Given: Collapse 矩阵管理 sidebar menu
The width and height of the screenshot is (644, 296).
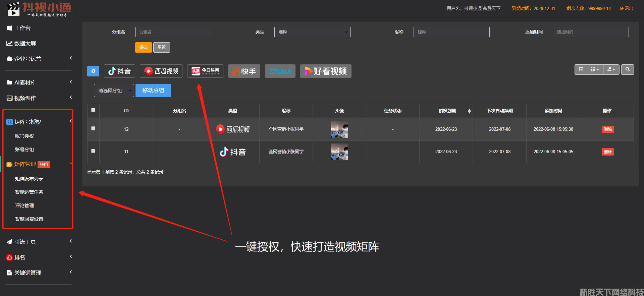Looking at the screenshot, I should (39, 164).
